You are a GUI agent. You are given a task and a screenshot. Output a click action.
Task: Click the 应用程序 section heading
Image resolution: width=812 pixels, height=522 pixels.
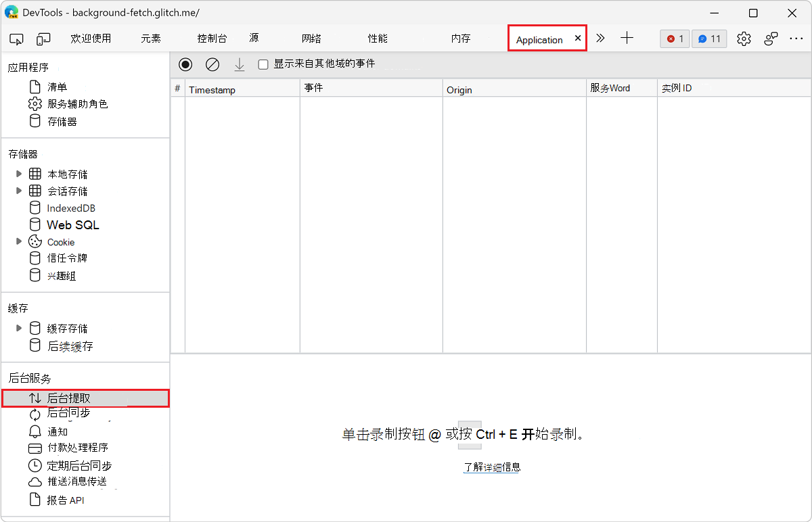28,68
